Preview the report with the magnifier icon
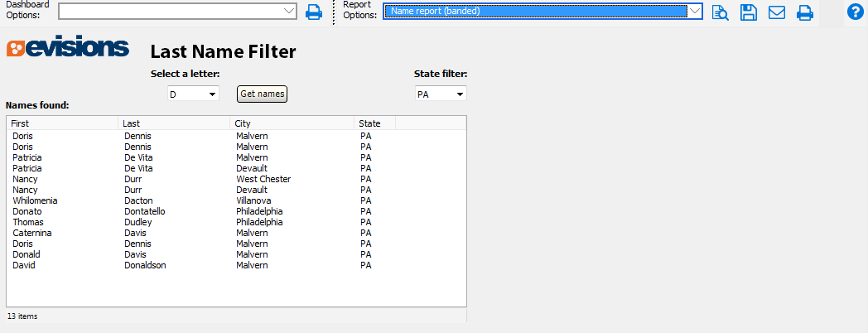The image size is (868, 333). click(721, 12)
